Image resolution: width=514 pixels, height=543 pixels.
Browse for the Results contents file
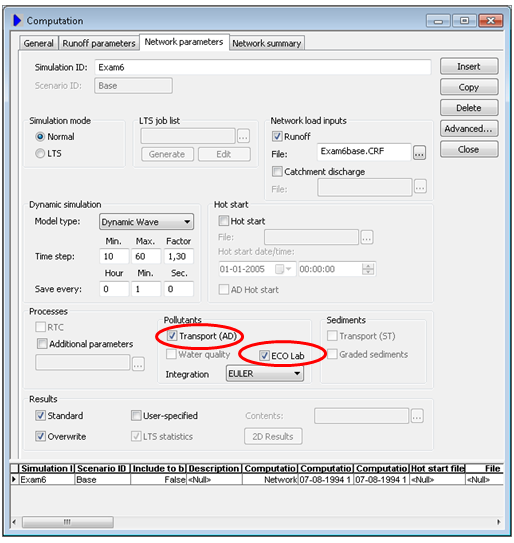point(417,416)
